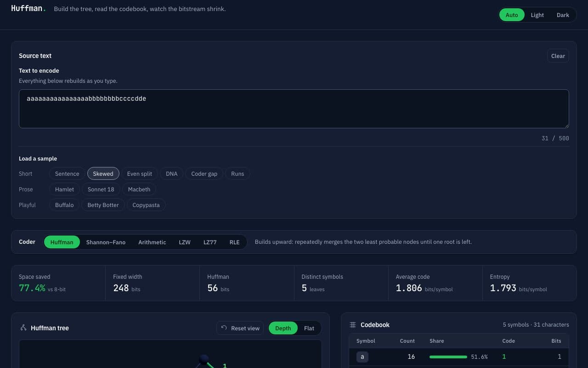Click the 1.806 average code value

tap(409, 288)
